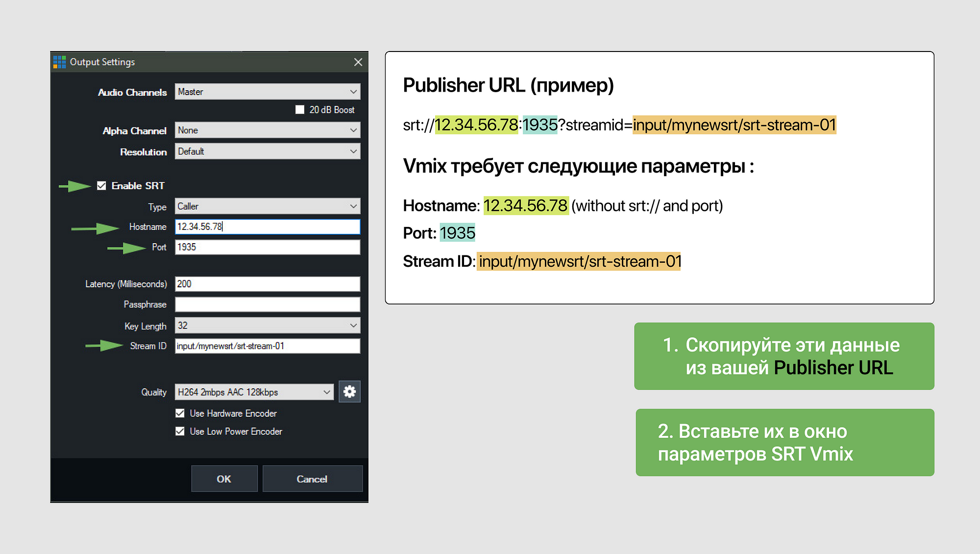
Task: Click the 'Vmix требует следующие параметры' heading
Action: (x=578, y=166)
